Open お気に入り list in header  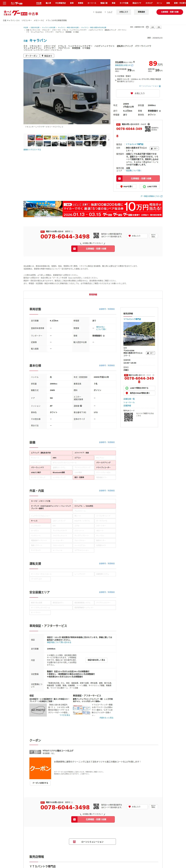point(124,12)
